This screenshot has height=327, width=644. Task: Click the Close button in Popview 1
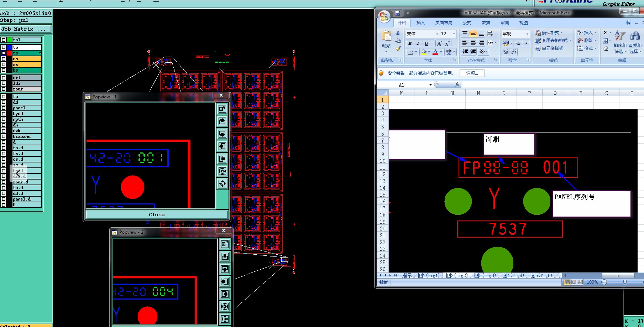pos(157,214)
